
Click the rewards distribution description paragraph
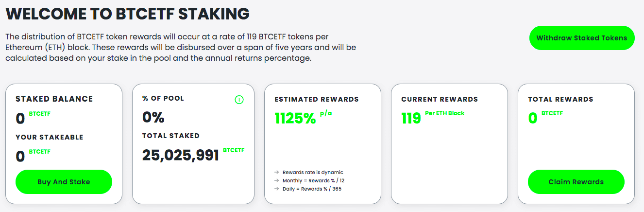[x=182, y=48]
